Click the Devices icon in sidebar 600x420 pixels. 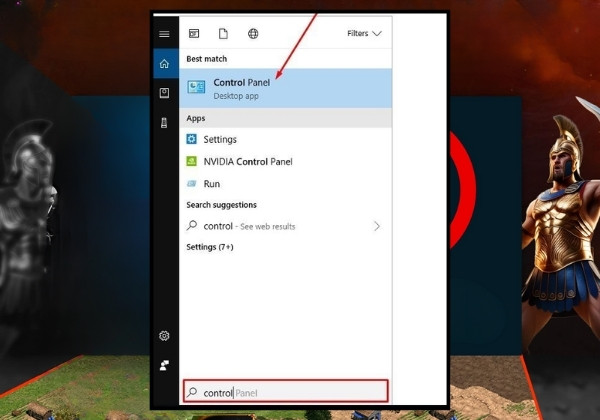pyautogui.click(x=164, y=123)
